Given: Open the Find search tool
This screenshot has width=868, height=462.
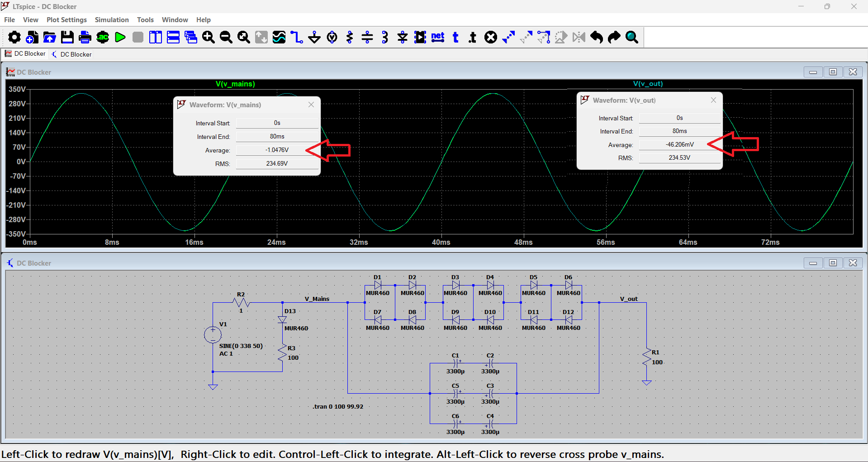Looking at the screenshot, I should (x=632, y=37).
